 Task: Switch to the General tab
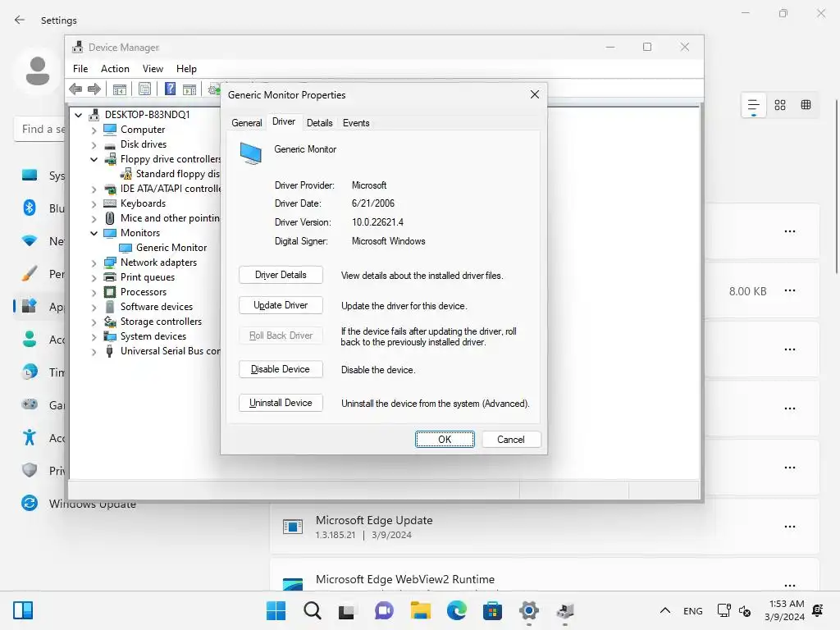[246, 123]
